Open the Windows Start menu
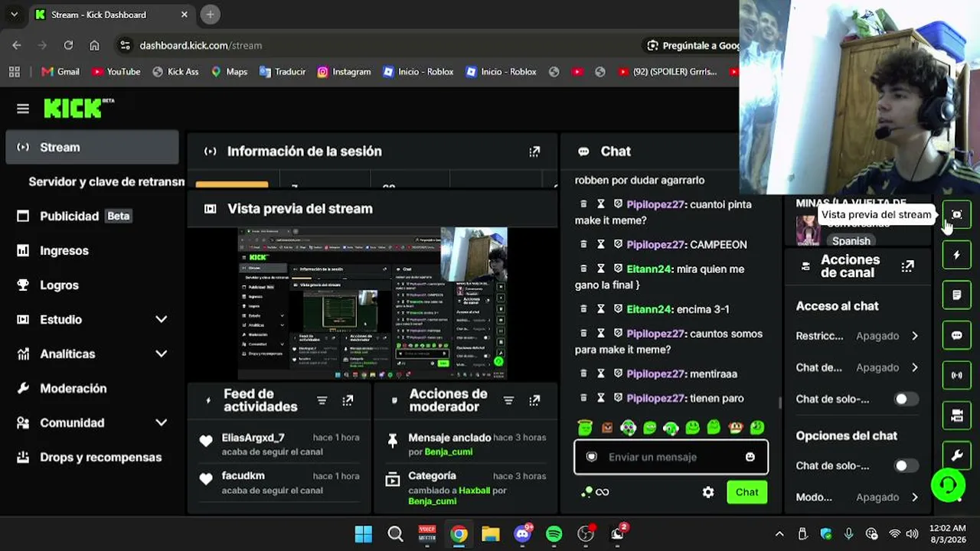The height and width of the screenshot is (551, 980). 364,533
